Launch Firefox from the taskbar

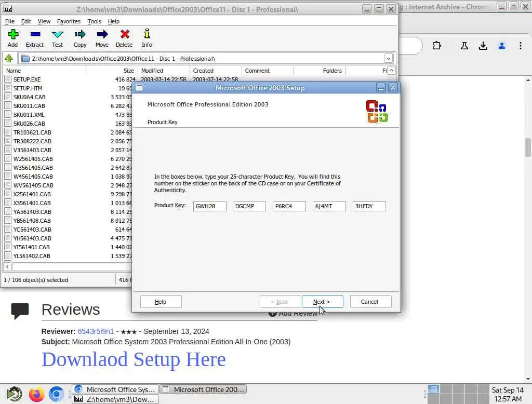click(36, 394)
